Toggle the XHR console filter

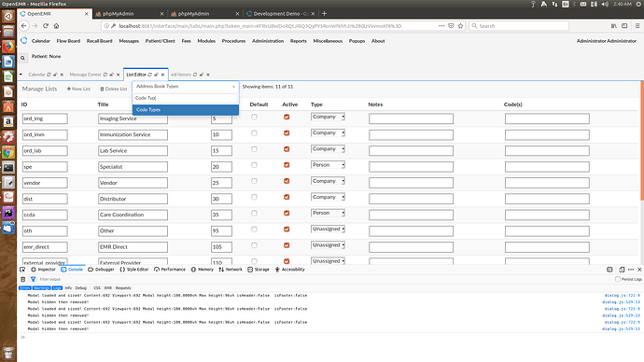[x=108, y=288]
